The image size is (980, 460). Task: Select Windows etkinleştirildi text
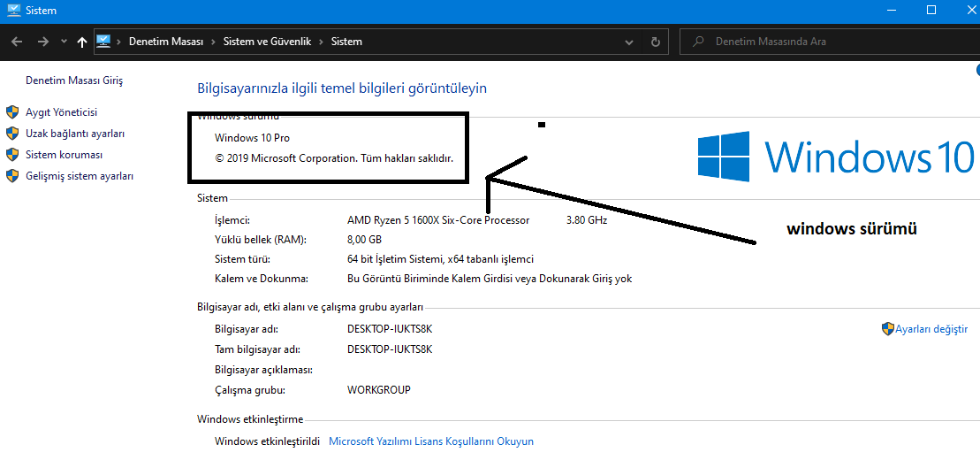pos(268,441)
